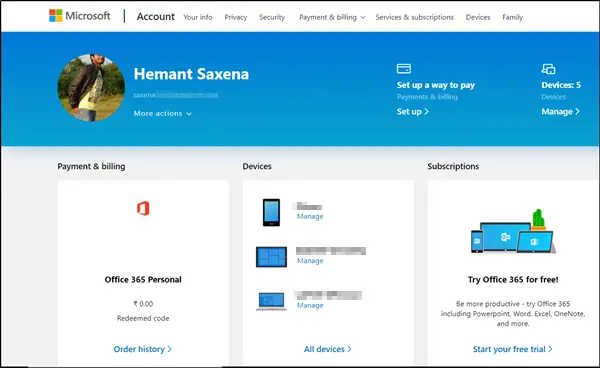Viewport: 600px width, 368px height.
Task: Open the Devices tab in navigation
Action: tap(478, 17)
